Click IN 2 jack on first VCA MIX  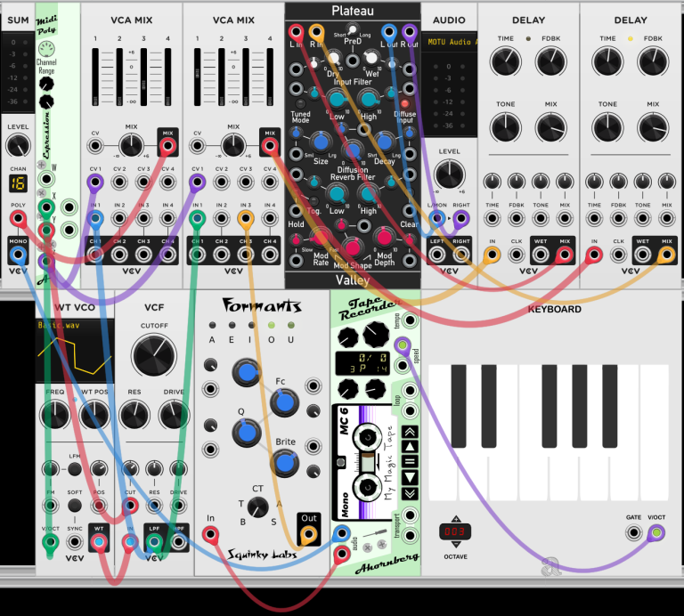[x=119, y=218]
